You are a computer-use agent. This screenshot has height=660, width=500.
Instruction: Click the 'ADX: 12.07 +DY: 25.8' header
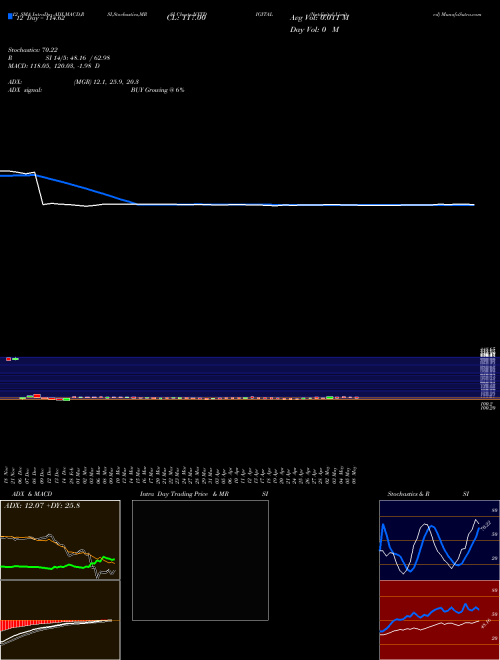click(x=42, y=506)
